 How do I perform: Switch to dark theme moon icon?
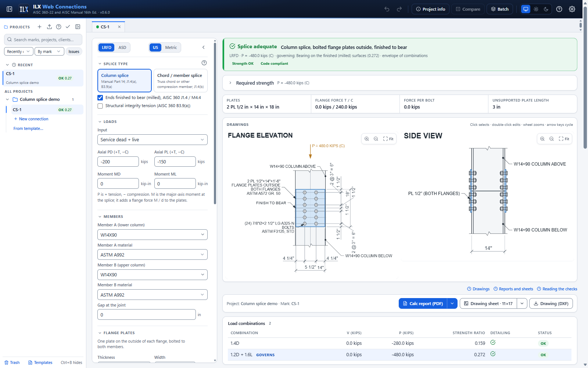coord(546,9)
